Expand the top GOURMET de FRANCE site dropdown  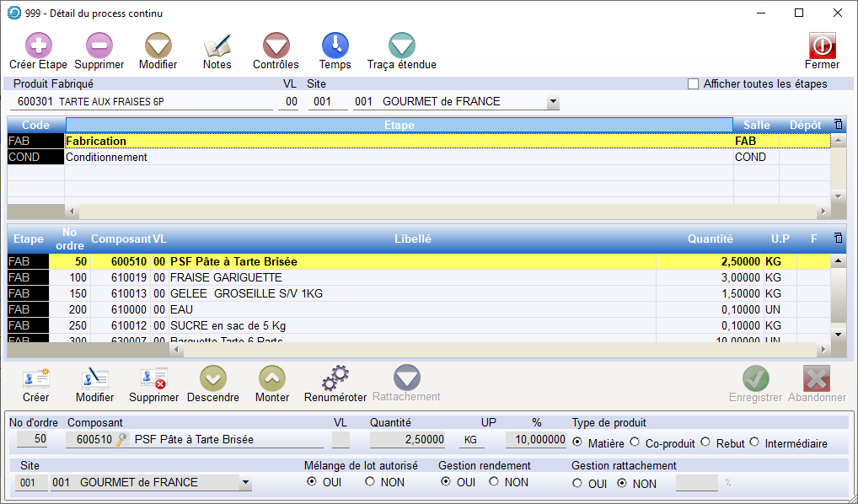(553, 102)
